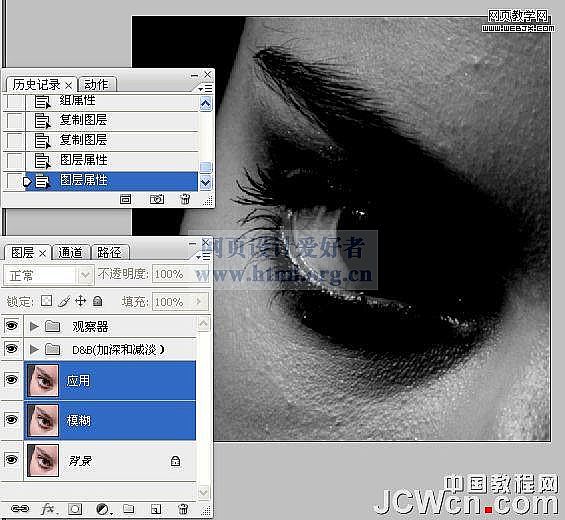
Task: Click folder icon of 观察器 group
Action: coord(53,326)
